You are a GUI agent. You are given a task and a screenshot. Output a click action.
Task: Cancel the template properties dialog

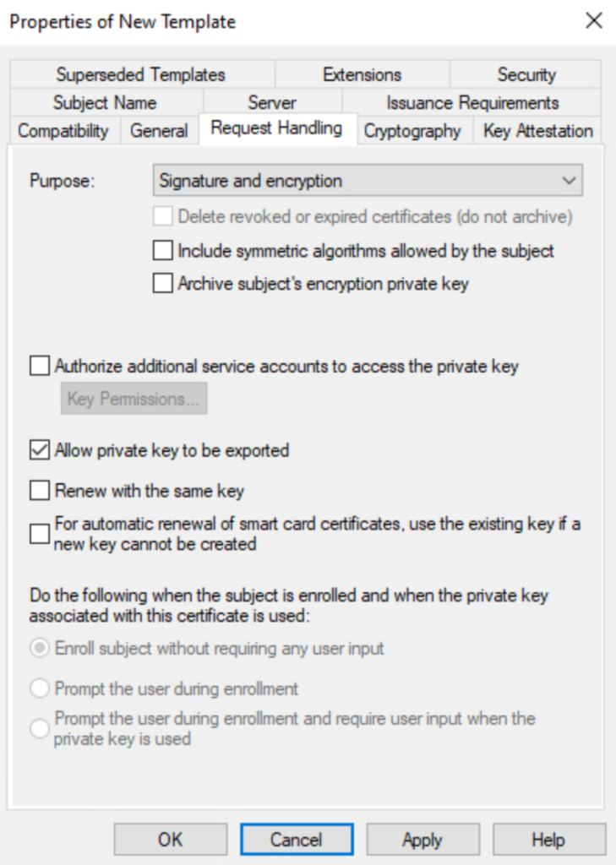click(296, 840)
